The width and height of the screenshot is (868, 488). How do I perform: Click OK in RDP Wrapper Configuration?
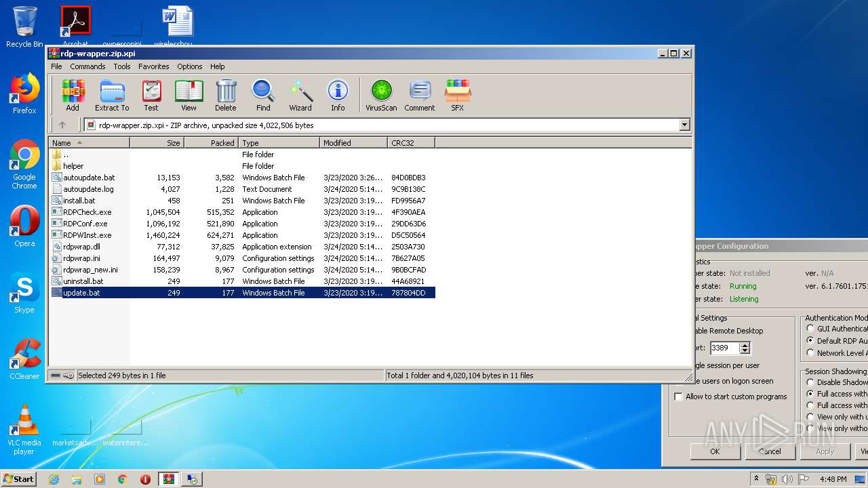[x=715, y=451]
